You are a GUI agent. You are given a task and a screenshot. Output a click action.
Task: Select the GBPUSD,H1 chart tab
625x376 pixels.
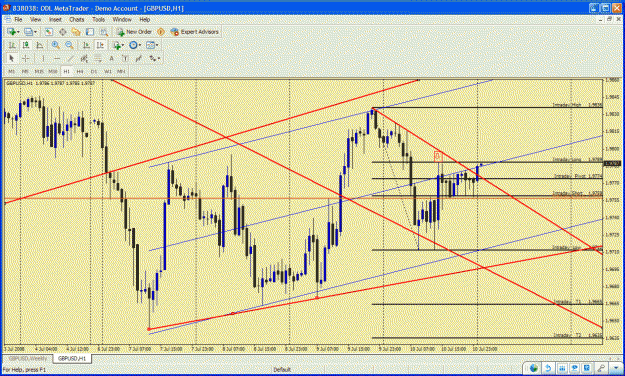click(72, 358)
